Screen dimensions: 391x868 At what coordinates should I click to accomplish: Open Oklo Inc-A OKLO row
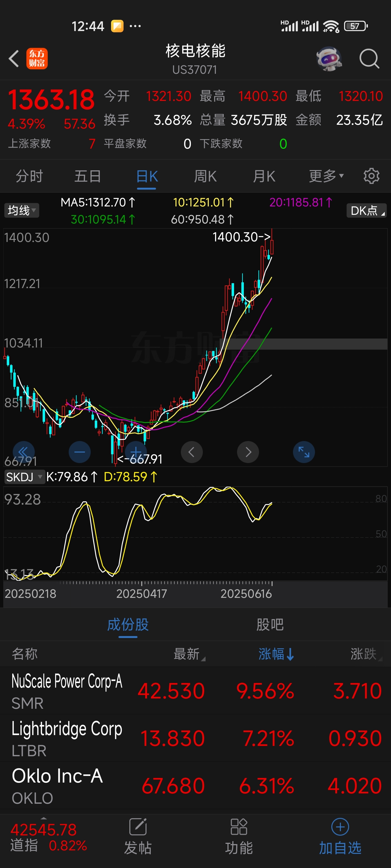coord(195,786)
